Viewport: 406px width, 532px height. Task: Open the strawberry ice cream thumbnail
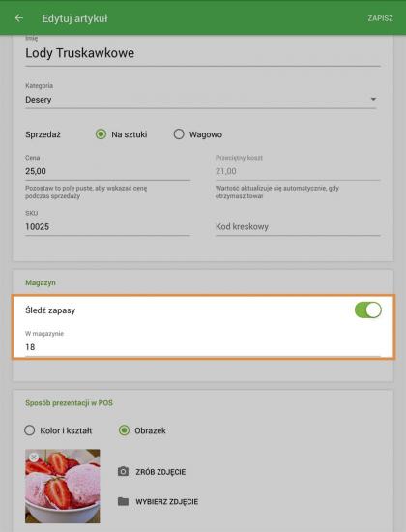63,486
